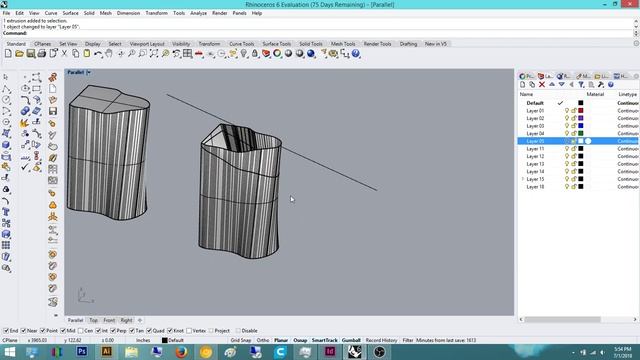Click the Save icon in Standard toolbar
The image size is (640, 360).
coord(31,53)
